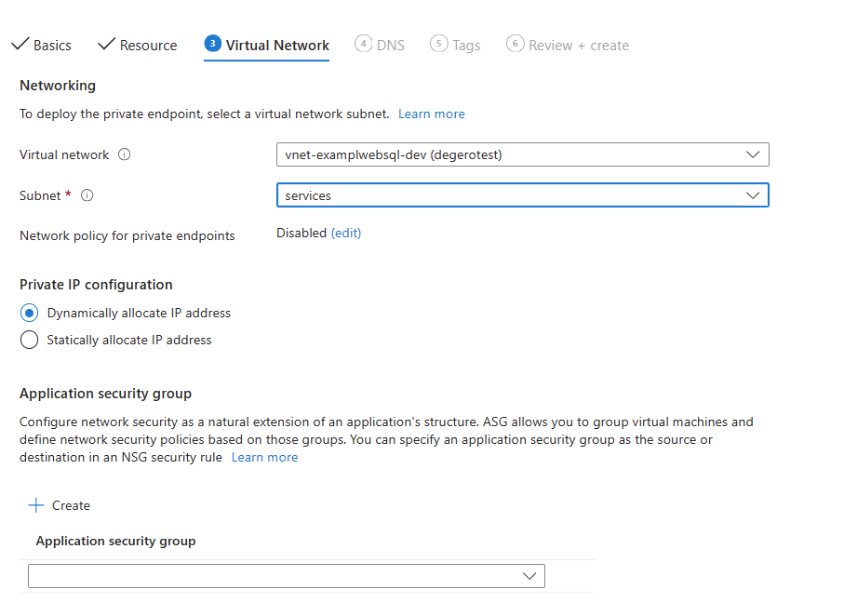The height and width of the screenshot is (616, 844).
Task: Click the plus icon next to Create
Action: coord(36,505)
